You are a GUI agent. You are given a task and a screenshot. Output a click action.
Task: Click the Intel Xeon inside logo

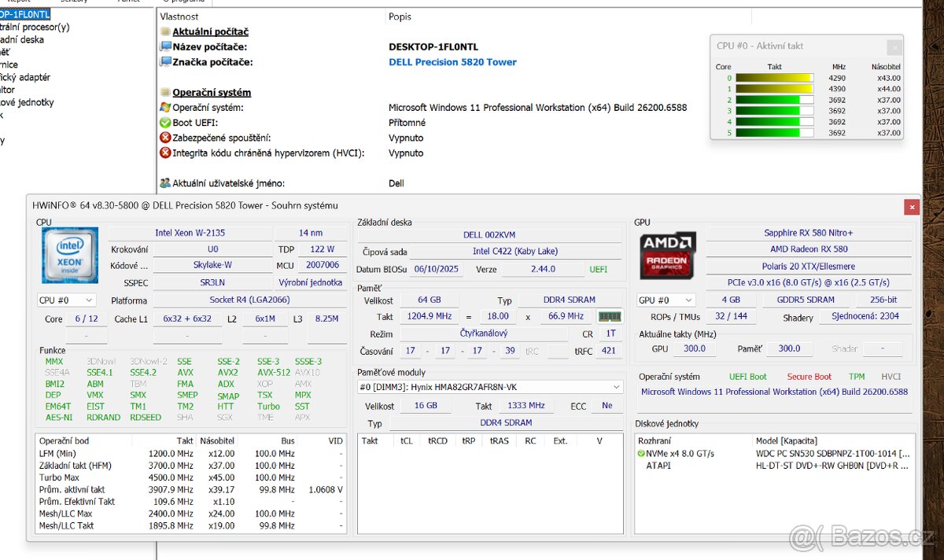(x=70, y=256)
